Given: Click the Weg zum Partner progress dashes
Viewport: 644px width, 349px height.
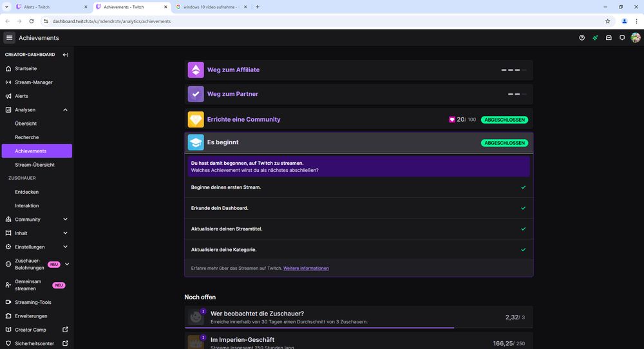Looking at the screenshot, I should (517, 94).
